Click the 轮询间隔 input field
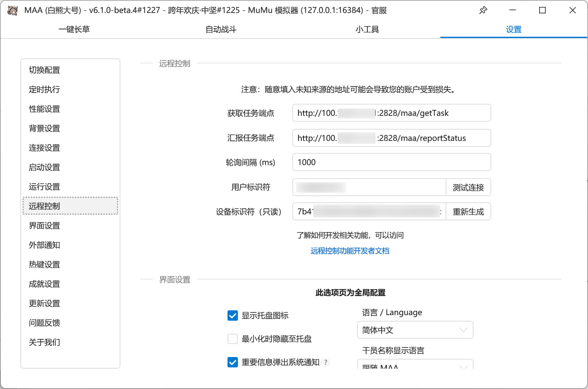The width and height of the screenshot is (588, 389). (x=391, y=162)
